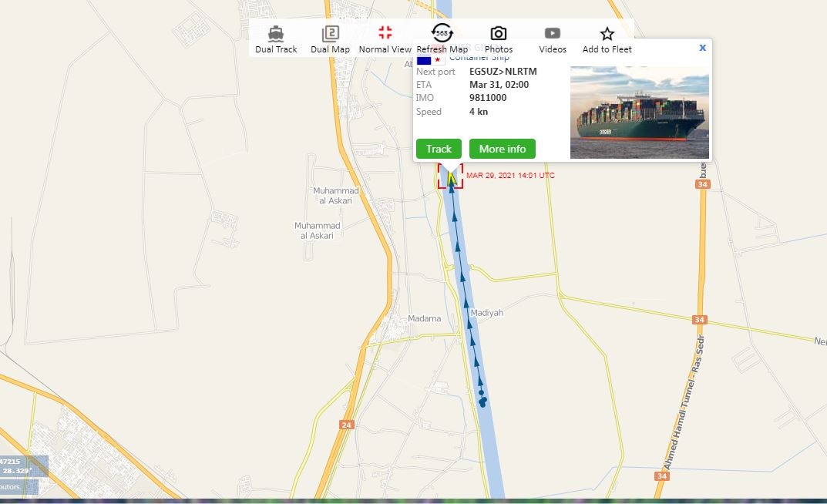Switch to the Dual Map view icon
This screenshot has height=504, width=827.
[x=330, y=34]
